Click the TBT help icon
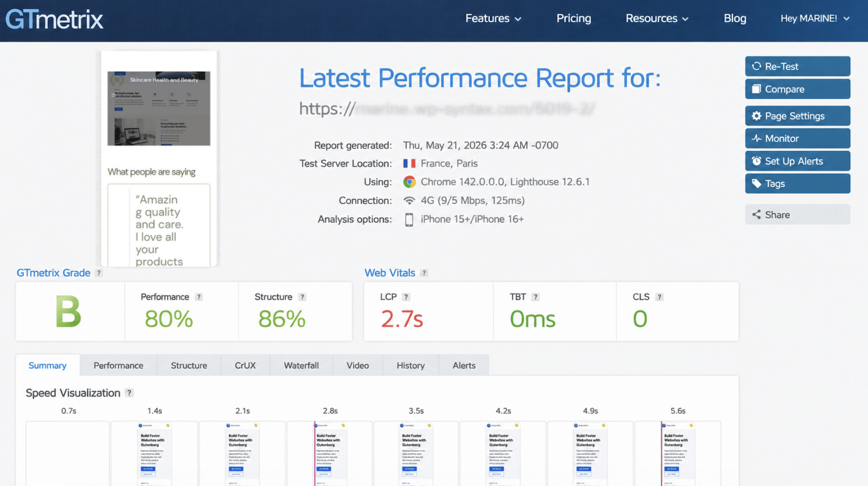The image size is (868, 486). point(535,297)
